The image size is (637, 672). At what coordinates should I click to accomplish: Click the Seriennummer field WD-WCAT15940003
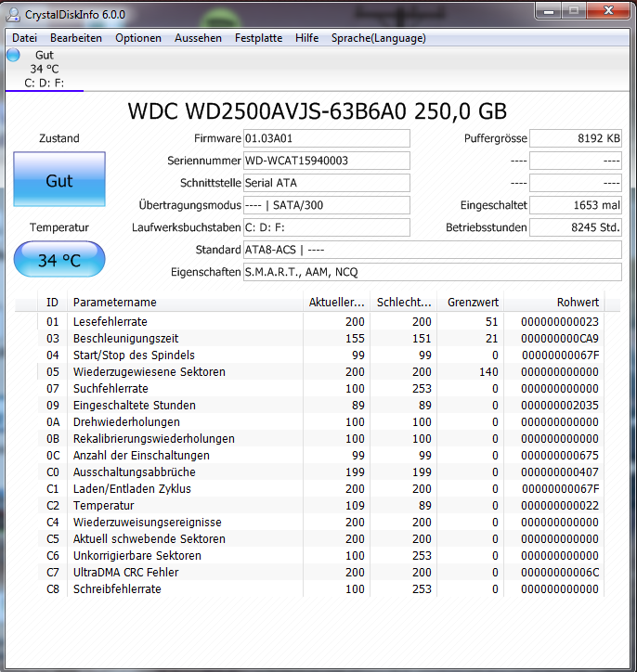point(327,161)
